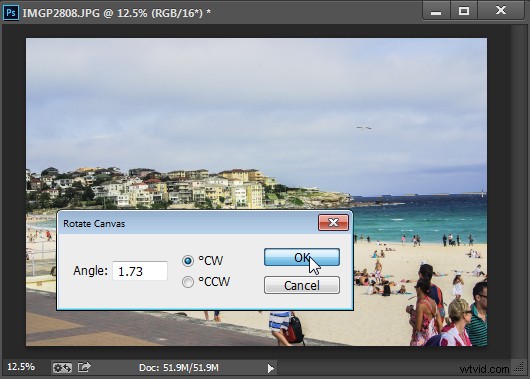The height and width of the screenshot is (379, 530).
Task: Click the 12.5% zoom level field
Action: (x=21, y=367)
